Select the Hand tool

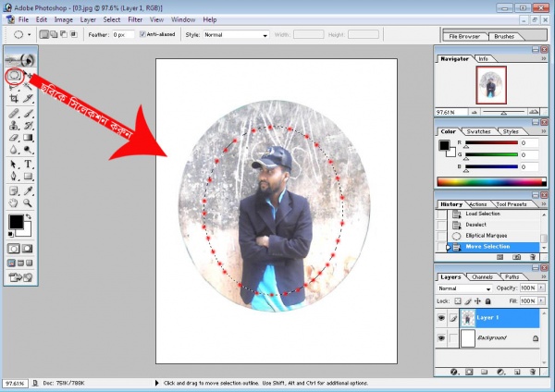(14, 203)
